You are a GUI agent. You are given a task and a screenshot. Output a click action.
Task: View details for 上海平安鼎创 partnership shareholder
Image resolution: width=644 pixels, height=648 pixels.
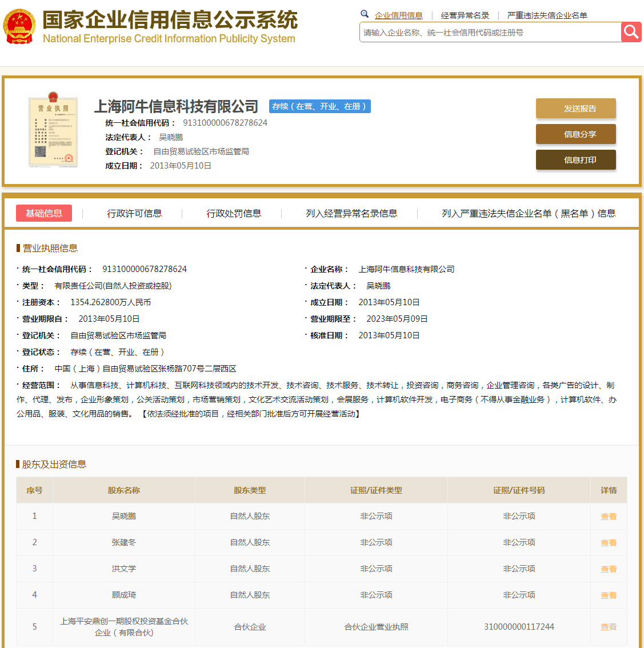coord(608,627)
